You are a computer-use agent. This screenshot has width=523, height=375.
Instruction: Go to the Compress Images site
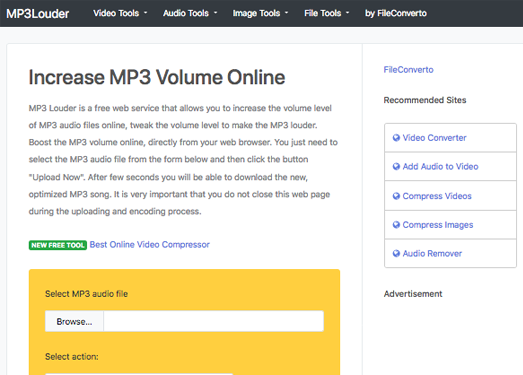tap(438, 225)
